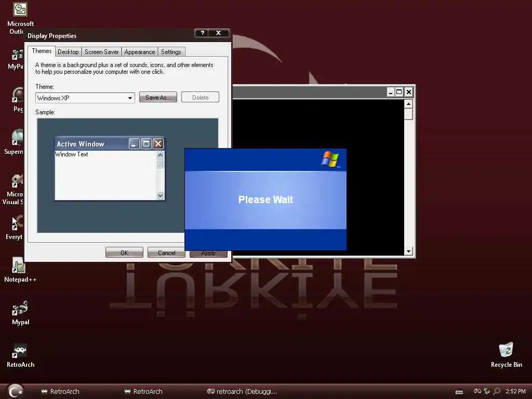
Task: Switch to the second RetroArch taskbar item
Action: [x=143, y=392]
